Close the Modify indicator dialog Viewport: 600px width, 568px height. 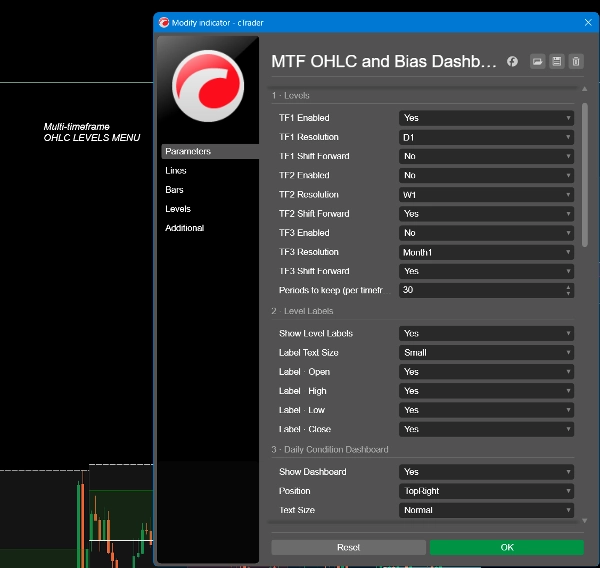point(588,23)
